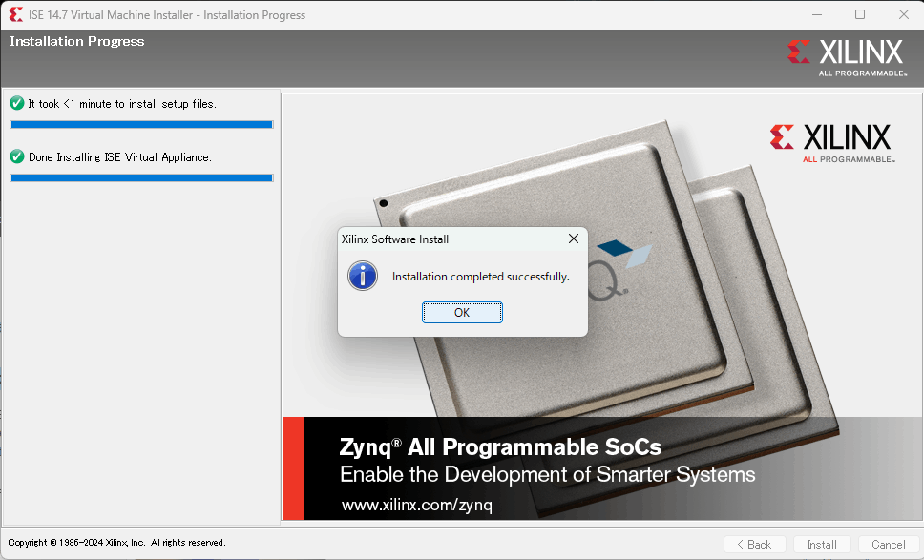Viewport: 924px width, 560px height.
Task: Click "Done Installing ISE Virtual Appliance." text
Action: coord(119,157)
